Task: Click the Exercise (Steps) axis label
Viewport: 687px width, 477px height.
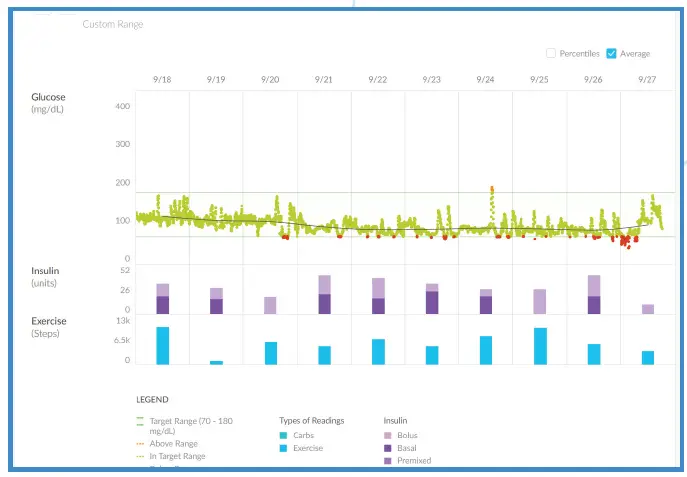Action: point(49,327)
